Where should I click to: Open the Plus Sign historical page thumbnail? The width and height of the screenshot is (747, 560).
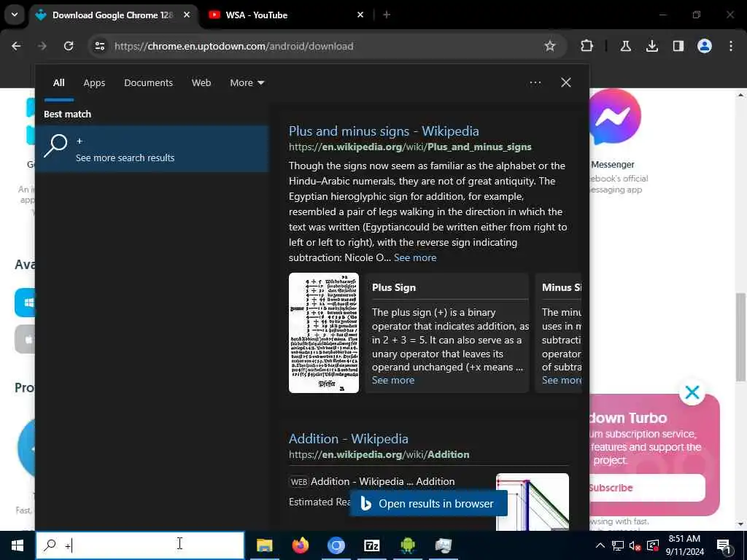[324, 332]
